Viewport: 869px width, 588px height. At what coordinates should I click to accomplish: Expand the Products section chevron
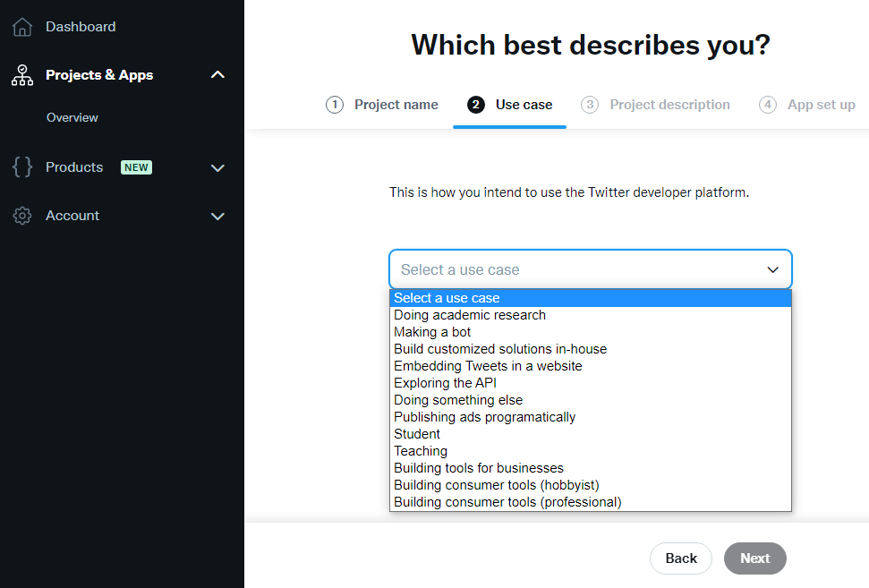point(217,168)
